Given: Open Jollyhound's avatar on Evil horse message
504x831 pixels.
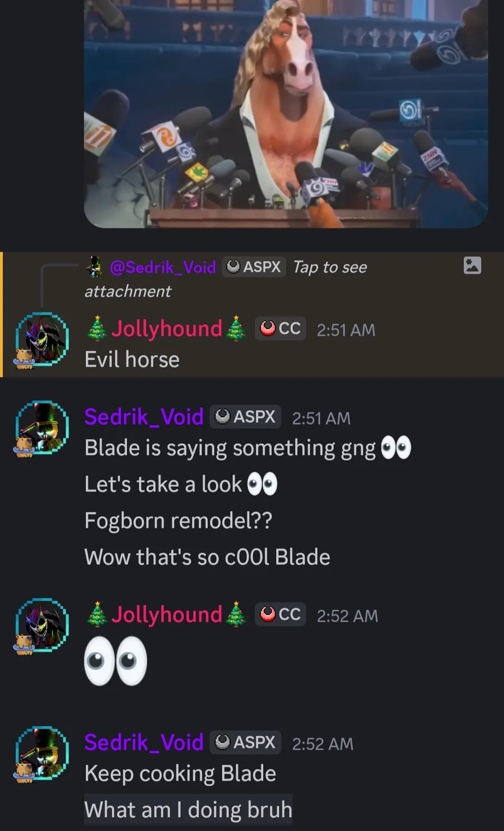Looking at the screenshot, I should [42, 340].
